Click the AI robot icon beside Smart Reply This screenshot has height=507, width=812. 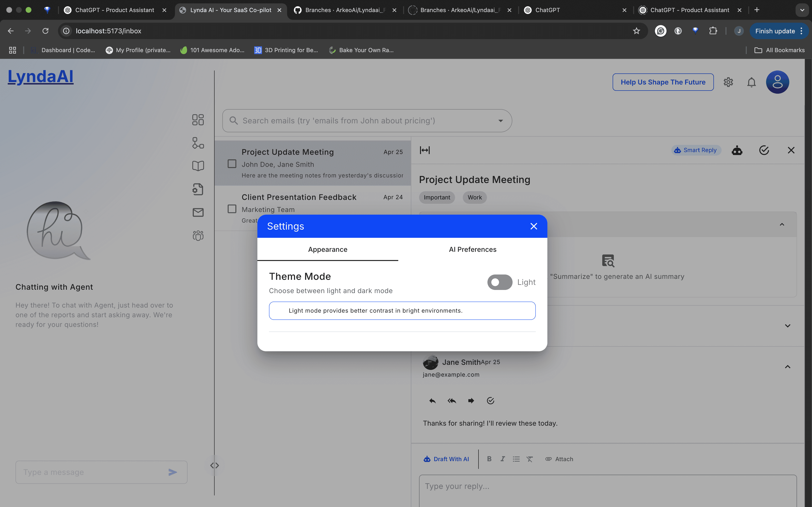click(x=737, y=150)
